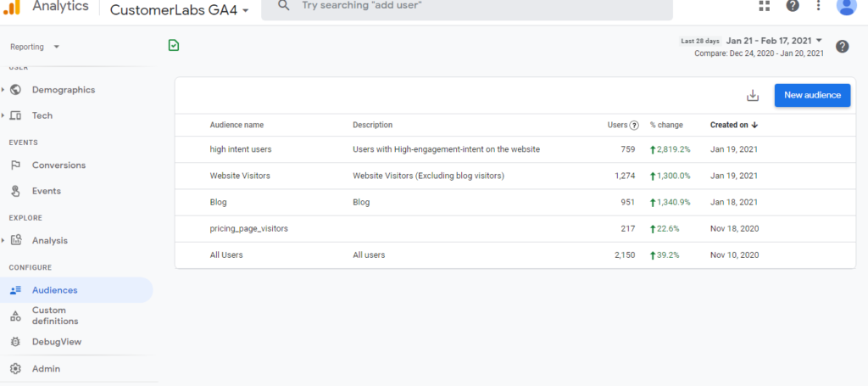This screenshot has width=868, height=386.
Task: Click the Compare date range text
Action: pyautogui.click(x=759, y=53)
